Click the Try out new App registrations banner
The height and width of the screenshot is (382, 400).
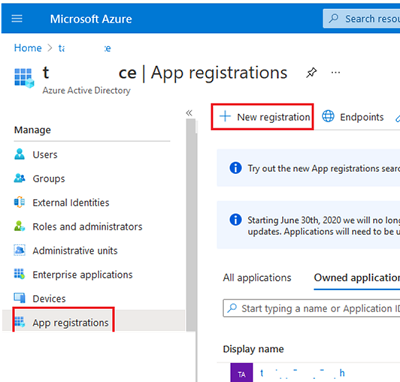(308, 168)
